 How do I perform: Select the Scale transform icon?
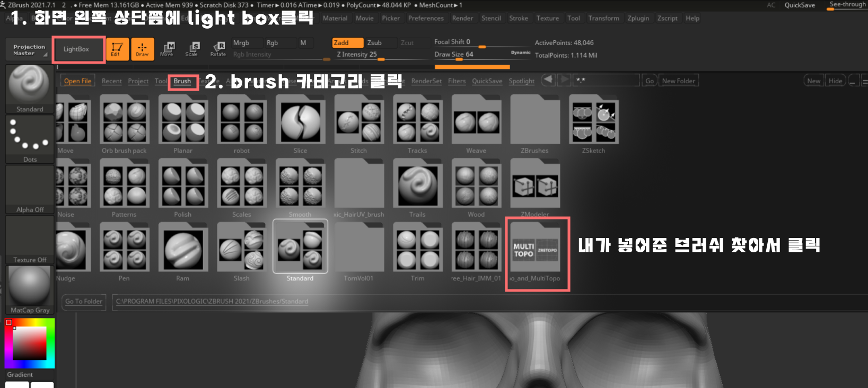(x=192, y=49)
